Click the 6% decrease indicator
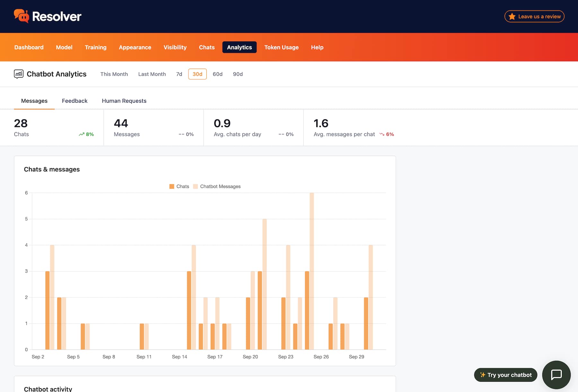The image size is (578, 392). pos(387,134)
